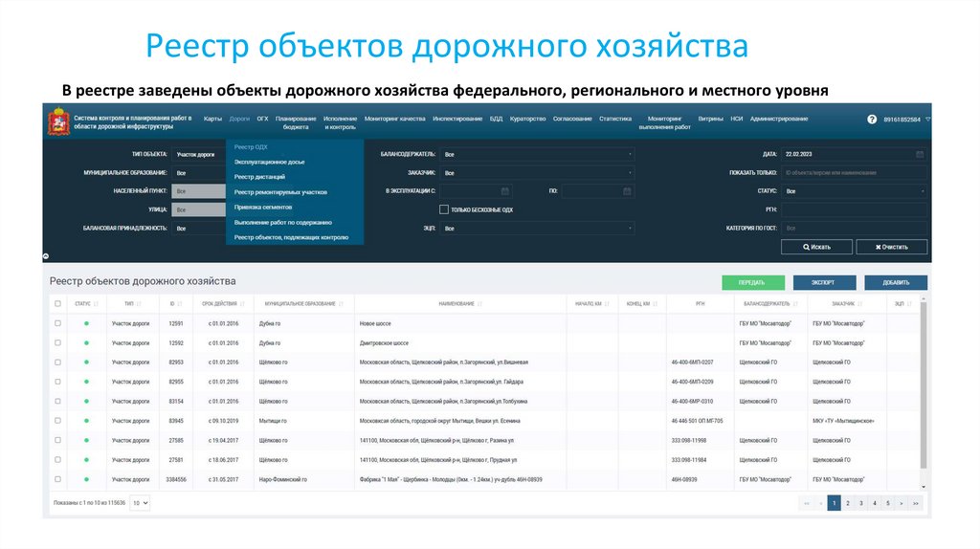Click the Очистить button

(x=891, y=248)
